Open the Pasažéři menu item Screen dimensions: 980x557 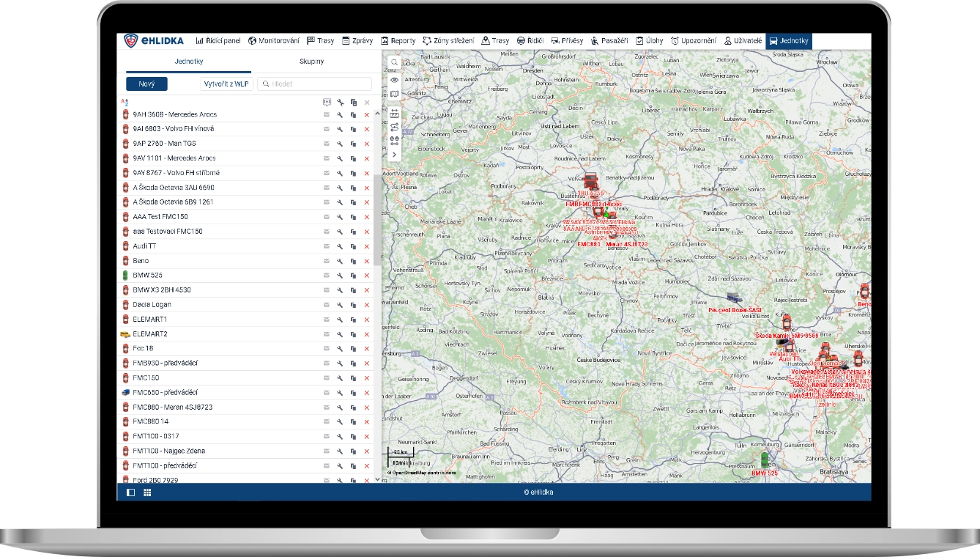pyautogui.click(x=610, y=41)
